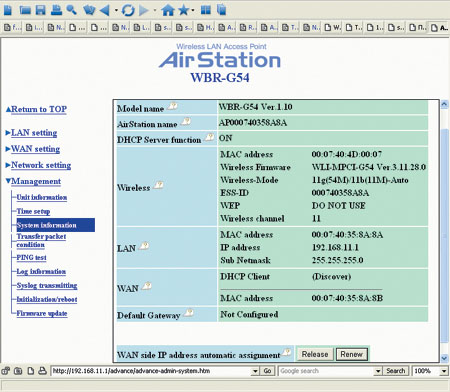Reload the page with the refresh icon

[128, 10]
